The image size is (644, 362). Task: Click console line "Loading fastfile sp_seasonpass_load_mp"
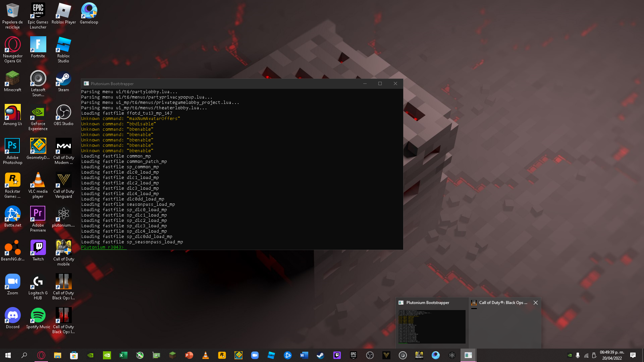(x=132, y=242)
